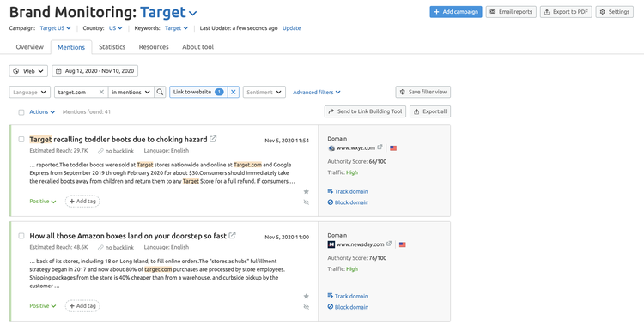Hide the Target recalling toddler boots mention
The image size is (644, 325).
tap(306, 202)
